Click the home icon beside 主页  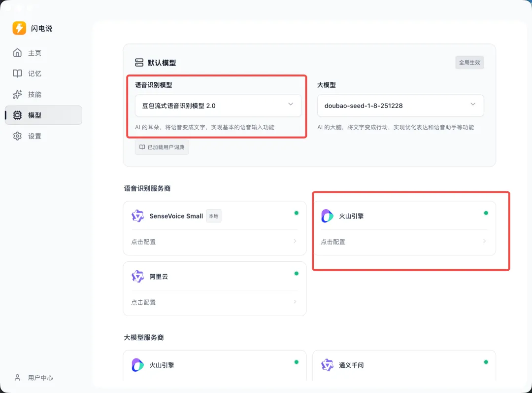(x=17, y=53)
